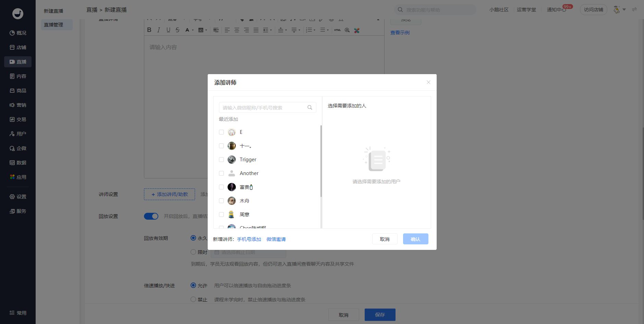Toggle italic formatting in editor toolbar
The height and width of the screenshot is (324, 644).
159,30
